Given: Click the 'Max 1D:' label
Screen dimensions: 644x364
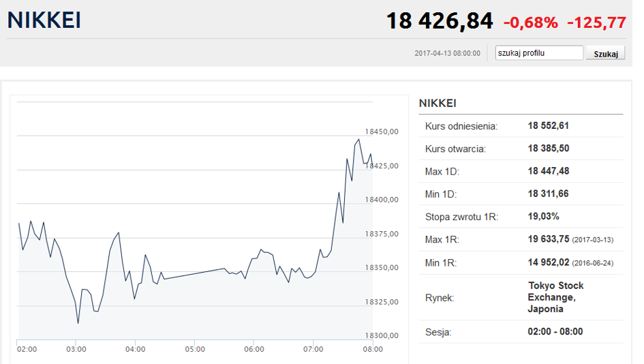Looking at the screenshot, I should (x=442, y=171).
